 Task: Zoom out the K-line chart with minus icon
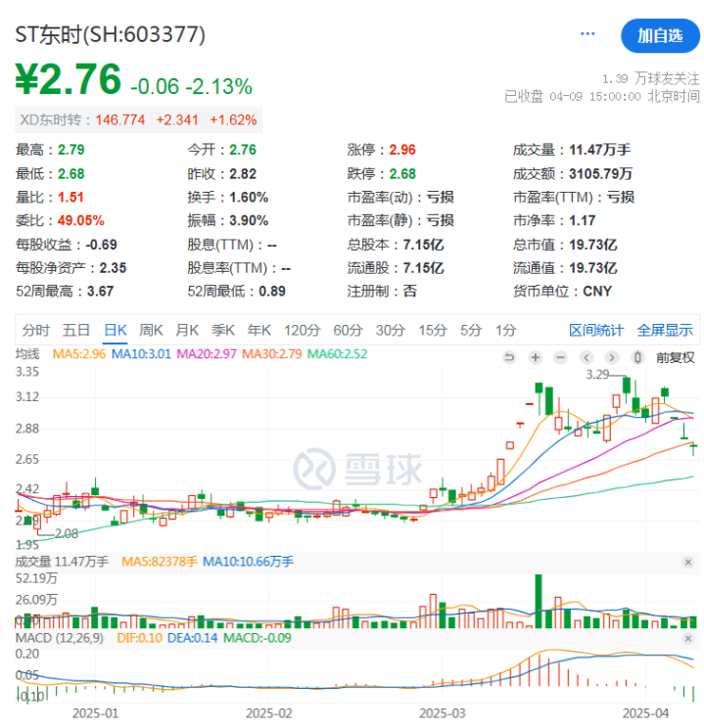coord(561,357)
